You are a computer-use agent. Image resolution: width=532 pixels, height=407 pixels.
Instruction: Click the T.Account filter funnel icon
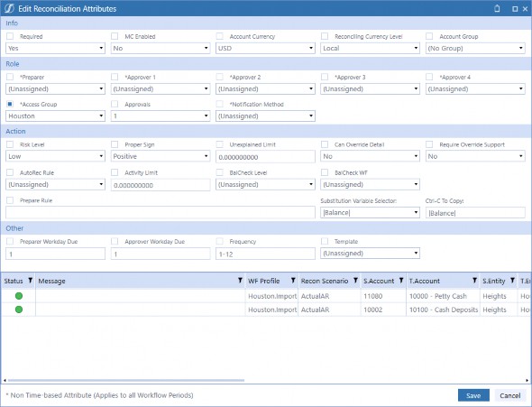474,281
